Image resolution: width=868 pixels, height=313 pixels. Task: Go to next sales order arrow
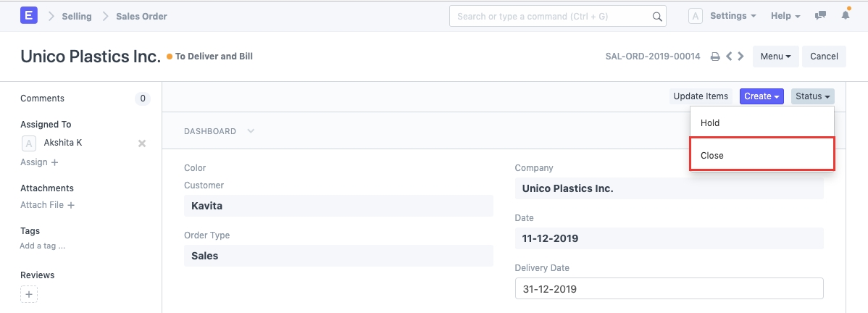pyautogui.click(x=741, y=56)
